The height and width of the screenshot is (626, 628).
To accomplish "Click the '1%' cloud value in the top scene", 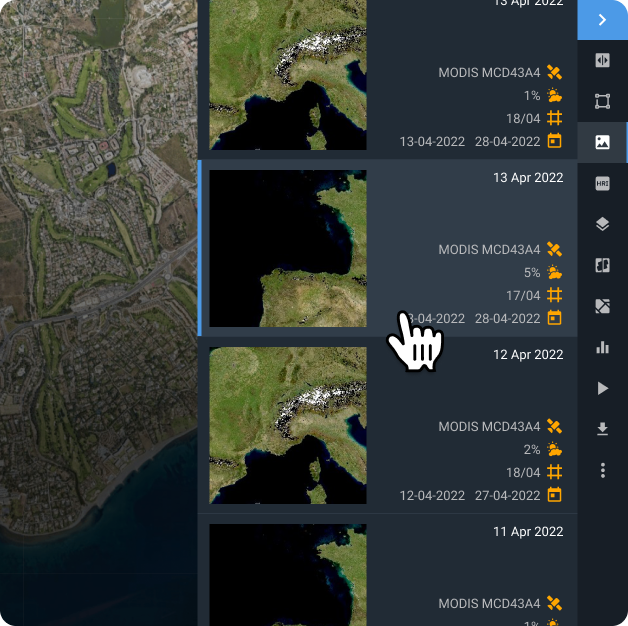I will click(x=532, y=96).
